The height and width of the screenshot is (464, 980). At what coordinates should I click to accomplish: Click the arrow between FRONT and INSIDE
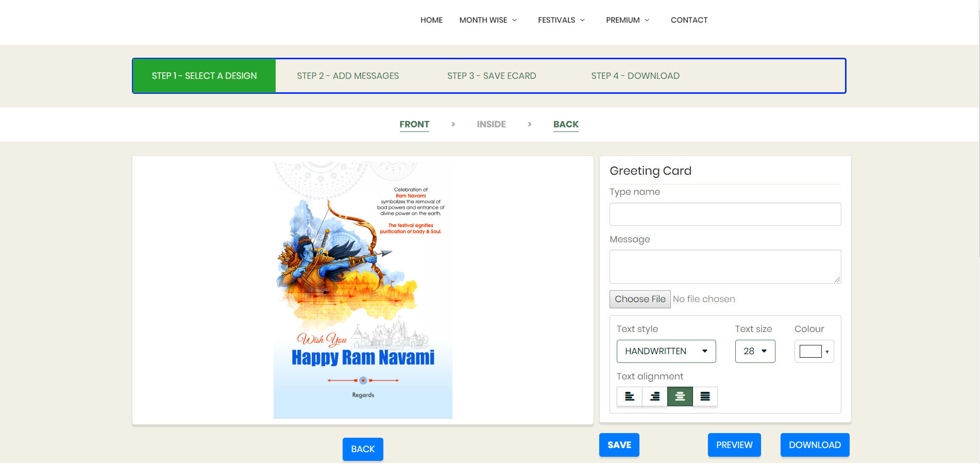pos(453,124)
